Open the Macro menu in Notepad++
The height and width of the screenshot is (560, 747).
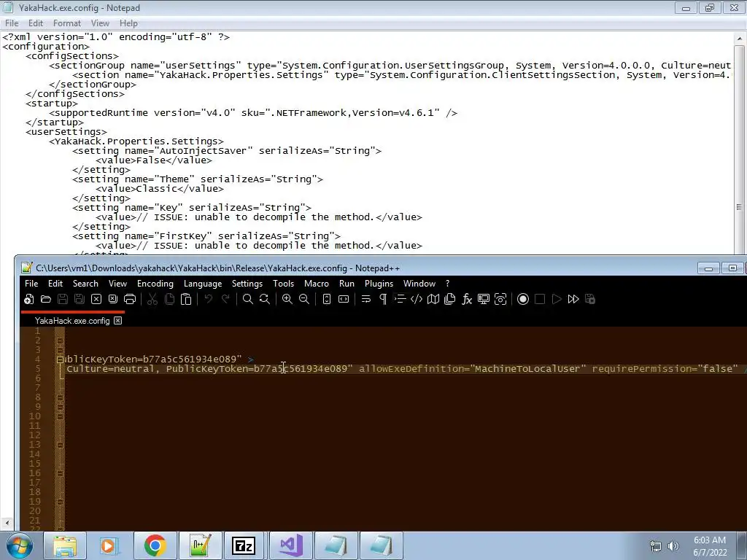tap(317, 284)
